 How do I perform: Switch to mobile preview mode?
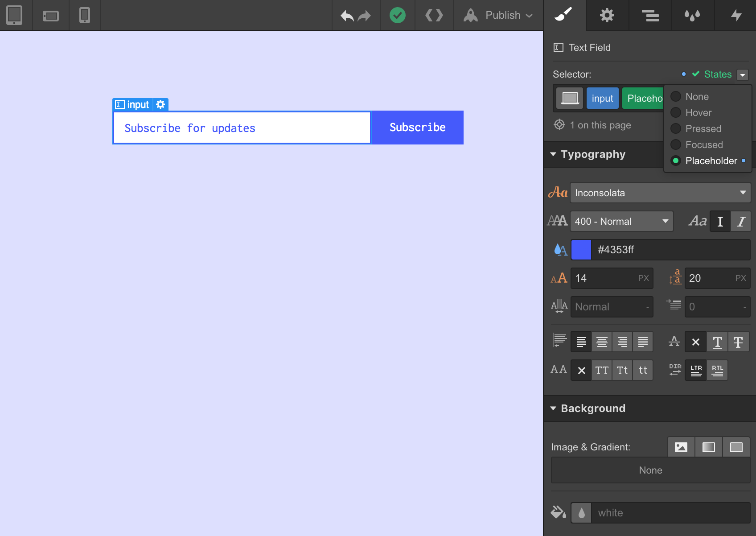[x=84, y=15]
